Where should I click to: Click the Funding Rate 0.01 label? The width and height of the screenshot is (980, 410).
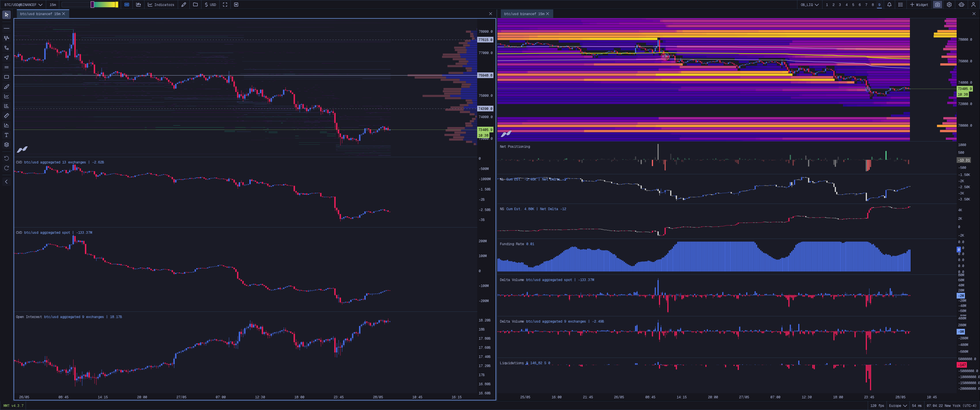(517, 244)
